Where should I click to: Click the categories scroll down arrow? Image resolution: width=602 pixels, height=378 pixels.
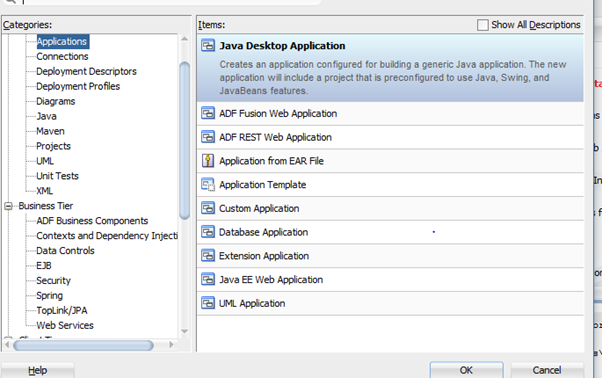click(185, 331)
